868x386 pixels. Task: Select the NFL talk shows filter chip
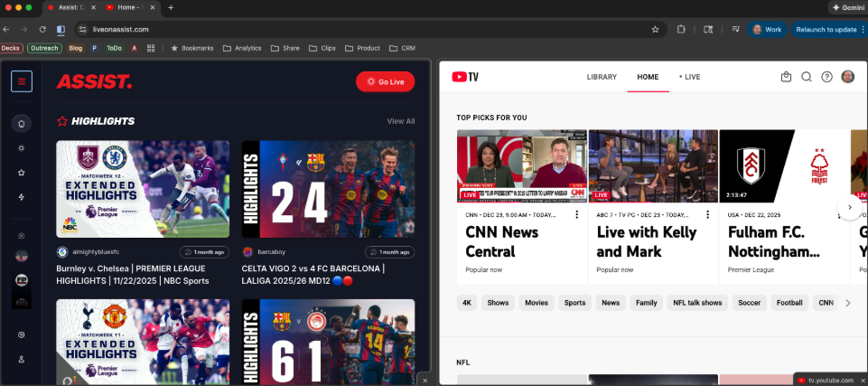(697, 303)
